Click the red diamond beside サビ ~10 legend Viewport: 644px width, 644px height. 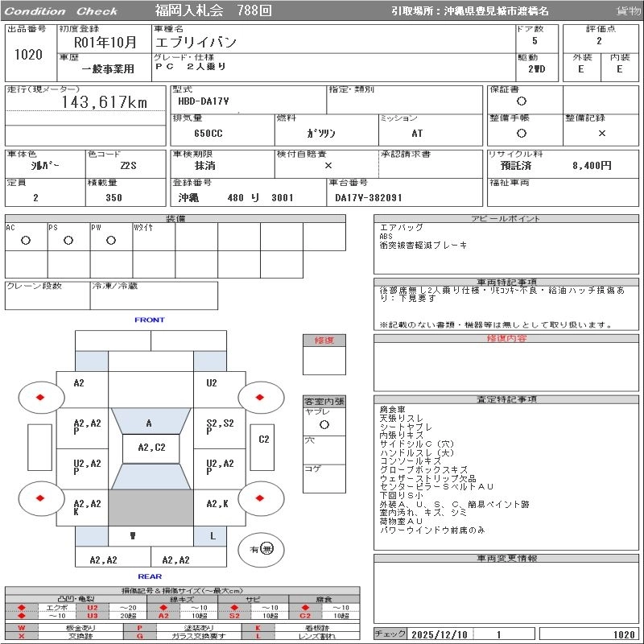(x=234, y=608)
